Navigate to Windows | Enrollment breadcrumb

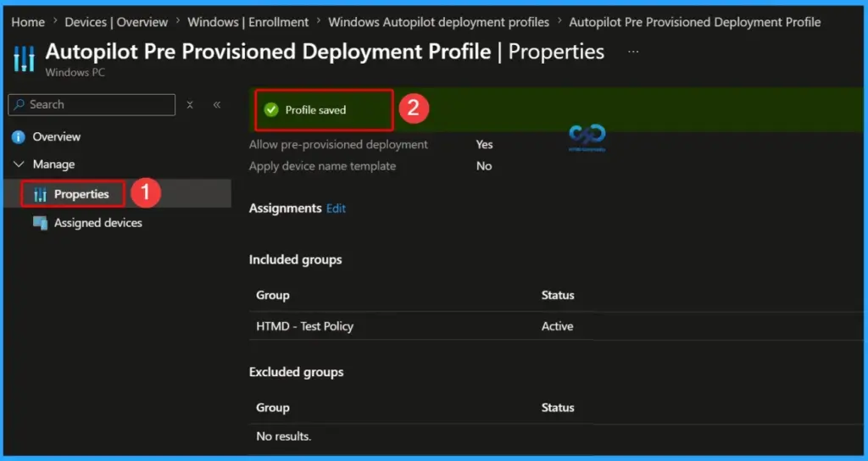[248, 23]
